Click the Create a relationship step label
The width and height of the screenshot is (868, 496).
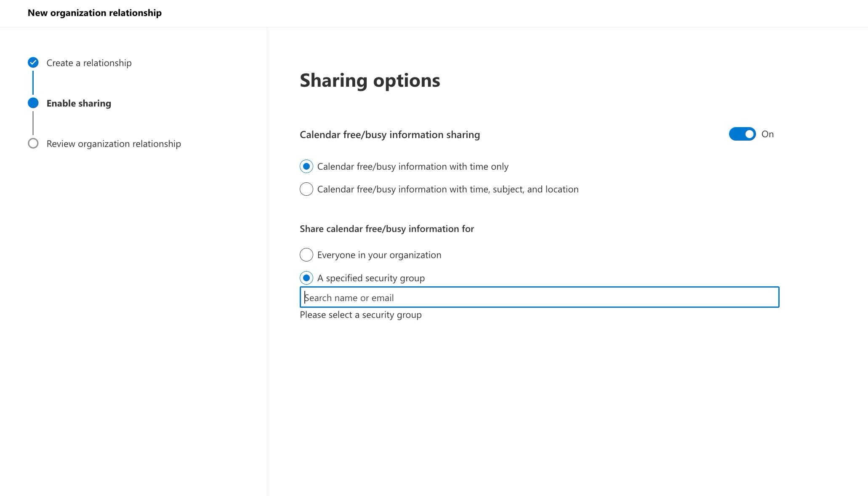(x=89, y=62)
